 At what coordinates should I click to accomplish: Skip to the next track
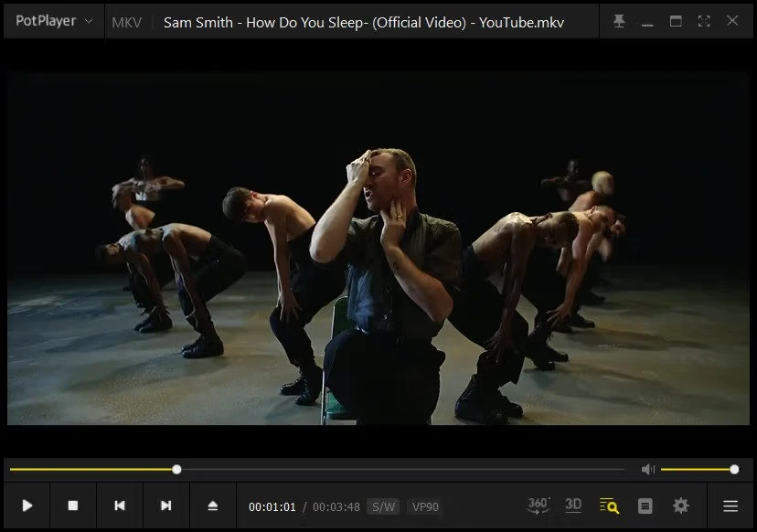pyautogui.click(x=165, y=505)
